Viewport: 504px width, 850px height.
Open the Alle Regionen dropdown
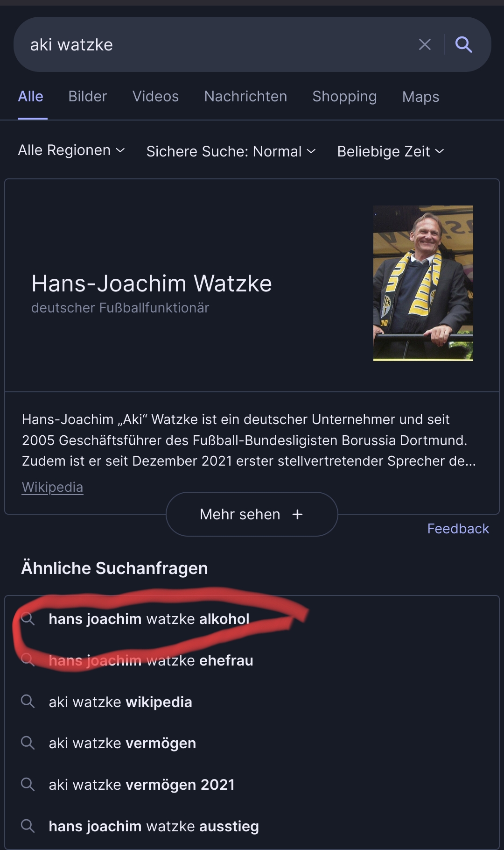click(x=71, y=150)
